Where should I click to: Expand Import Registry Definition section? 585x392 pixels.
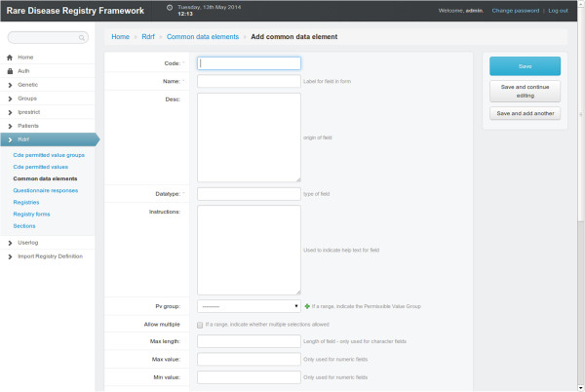pos(50,255)
